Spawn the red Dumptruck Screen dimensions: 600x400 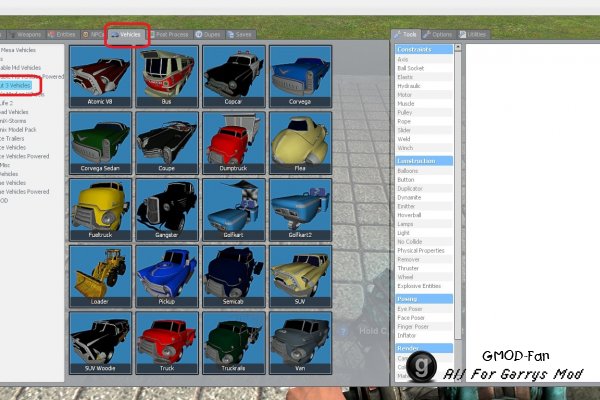pos(233,143)
